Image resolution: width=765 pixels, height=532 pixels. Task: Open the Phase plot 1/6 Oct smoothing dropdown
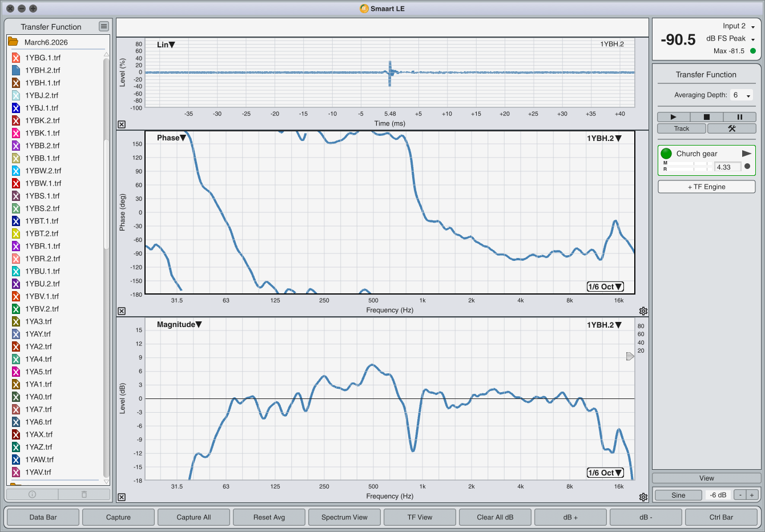605,287
